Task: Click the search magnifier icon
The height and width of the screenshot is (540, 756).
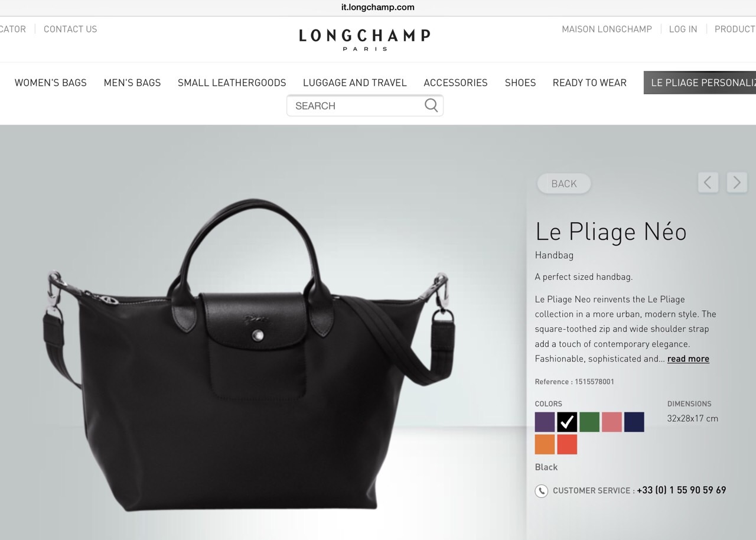Action: 431,106
